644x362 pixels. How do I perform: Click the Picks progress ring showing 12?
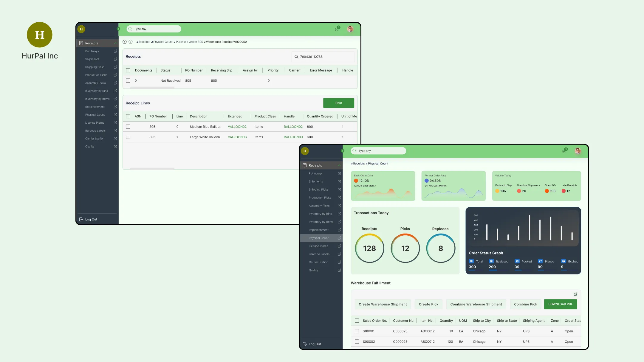pyautogui.click(x=405, y=248)
